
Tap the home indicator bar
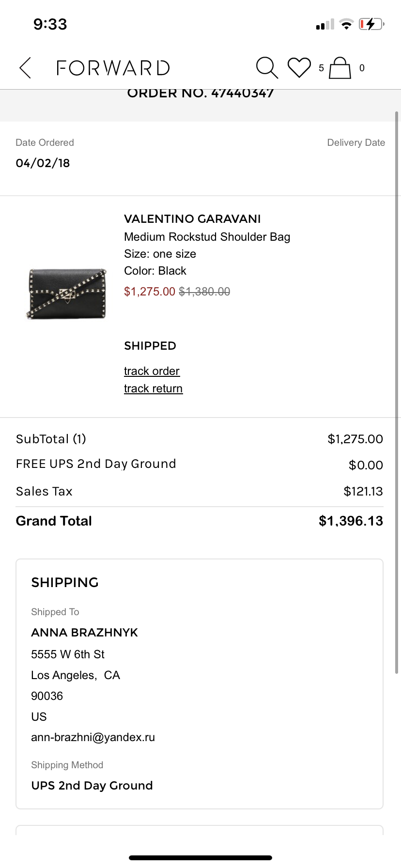(200, 857)
